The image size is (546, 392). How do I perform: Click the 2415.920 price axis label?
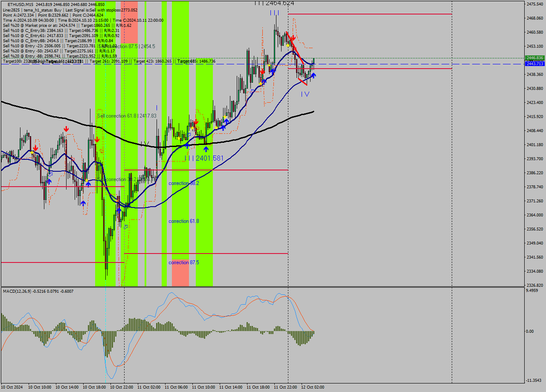[x=535, y=116]
